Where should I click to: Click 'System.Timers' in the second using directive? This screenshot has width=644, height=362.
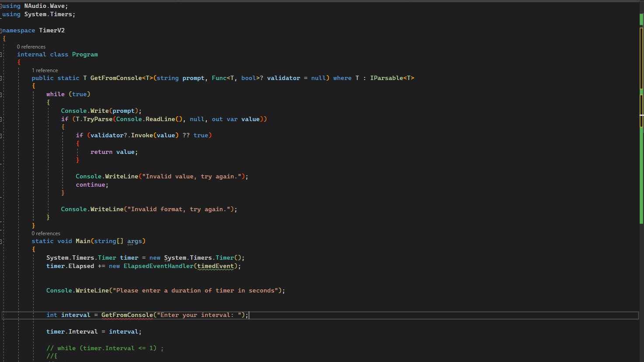pos(48,14)
